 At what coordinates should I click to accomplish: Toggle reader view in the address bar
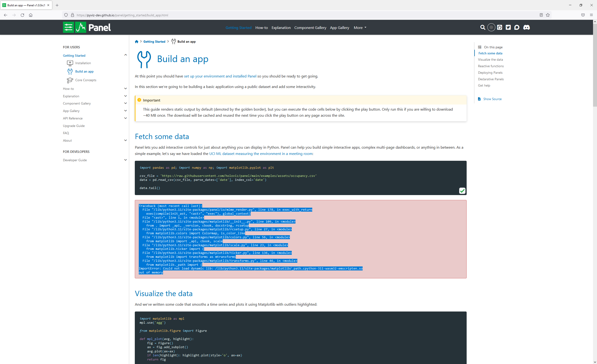coord(541,15)
